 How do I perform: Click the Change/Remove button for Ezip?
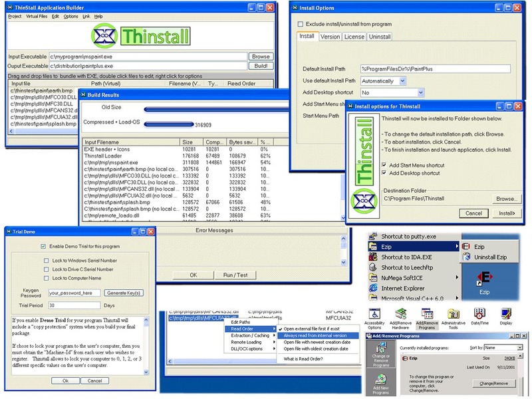(x=493, y=384)
